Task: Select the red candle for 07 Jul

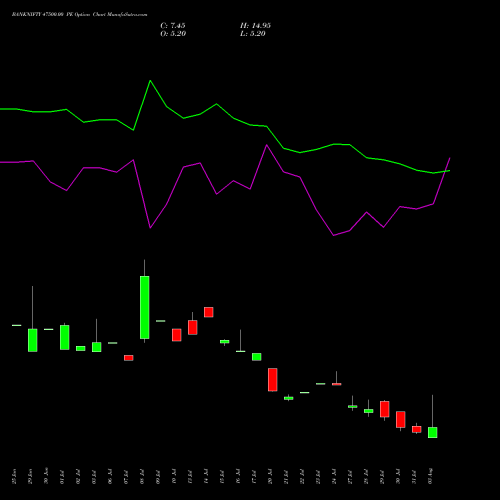Action: pos(129,358)
